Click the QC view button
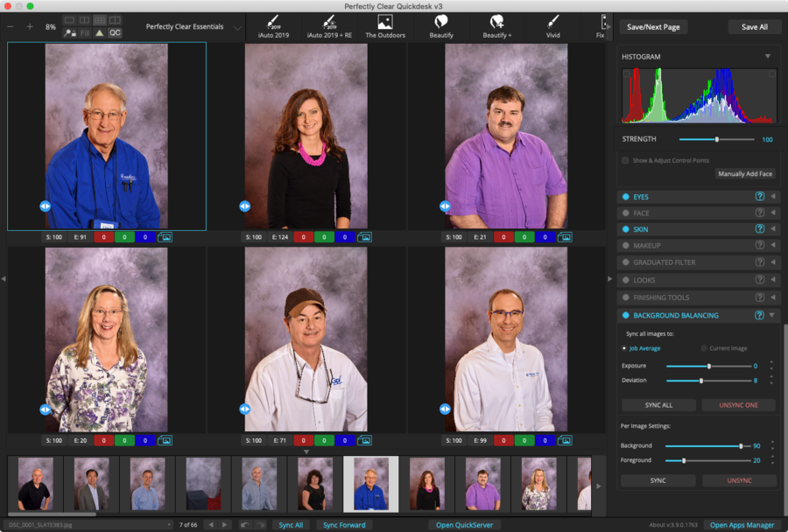 (115, 32)
